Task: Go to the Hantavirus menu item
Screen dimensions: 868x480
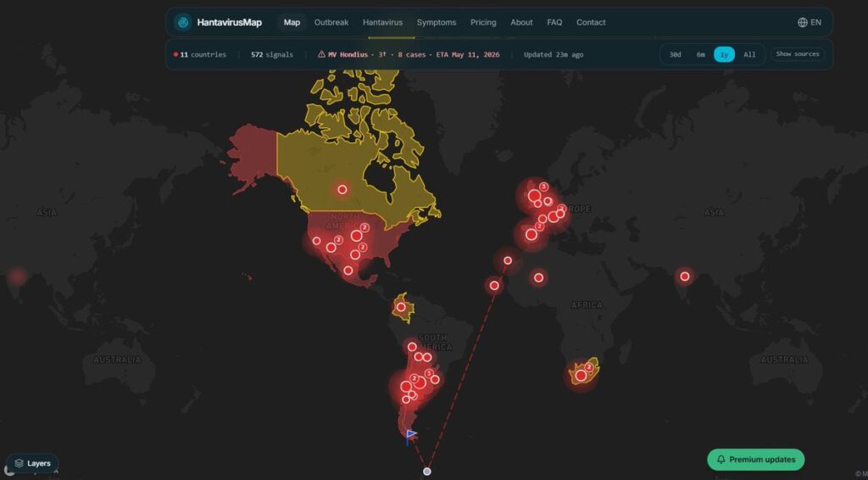Action: coord(382,22)
